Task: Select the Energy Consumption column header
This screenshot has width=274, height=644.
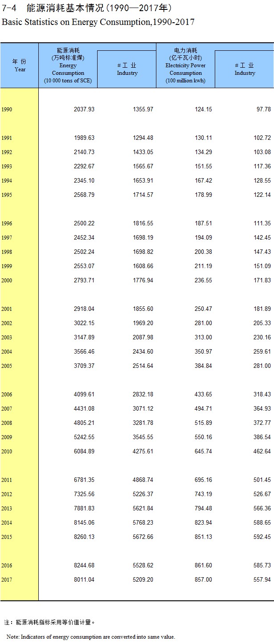Action: (x=68, y=65)
